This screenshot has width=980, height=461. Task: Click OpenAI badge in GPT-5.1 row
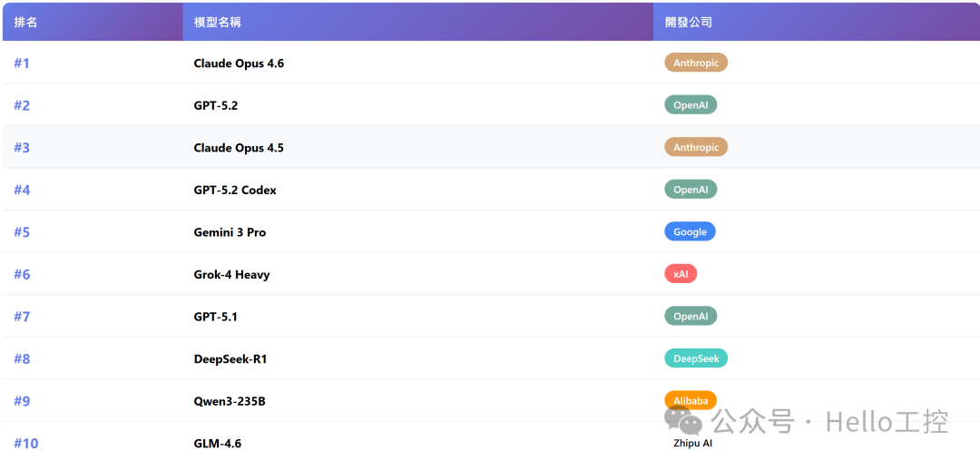(691, 316)
